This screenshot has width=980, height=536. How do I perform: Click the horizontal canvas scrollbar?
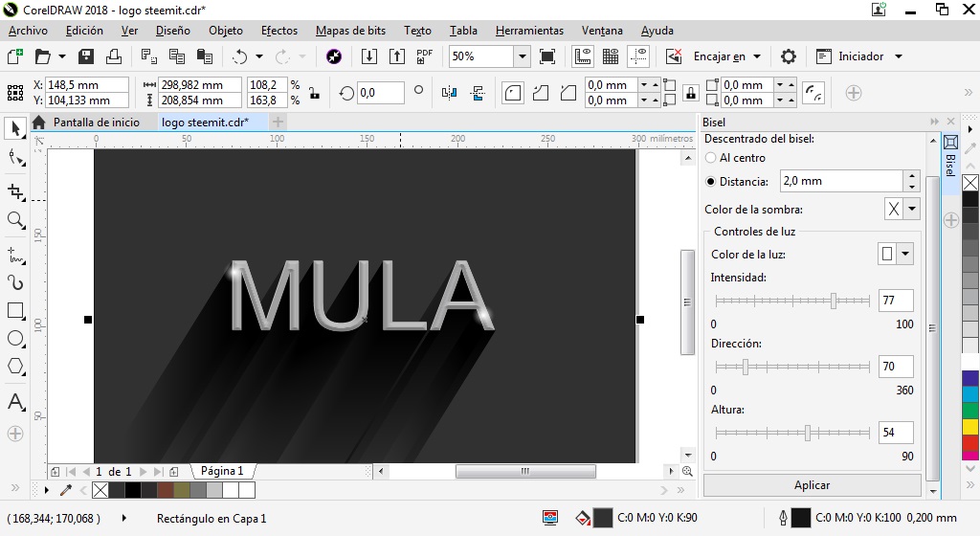pos(525,472)
